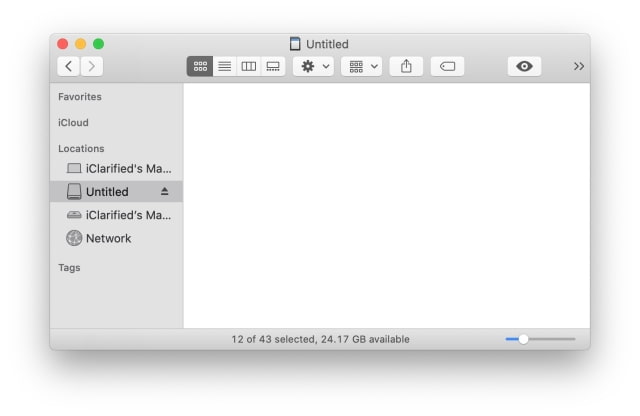Click the Quick Look eye icon

pyautogui.click(x=524, y=66)
